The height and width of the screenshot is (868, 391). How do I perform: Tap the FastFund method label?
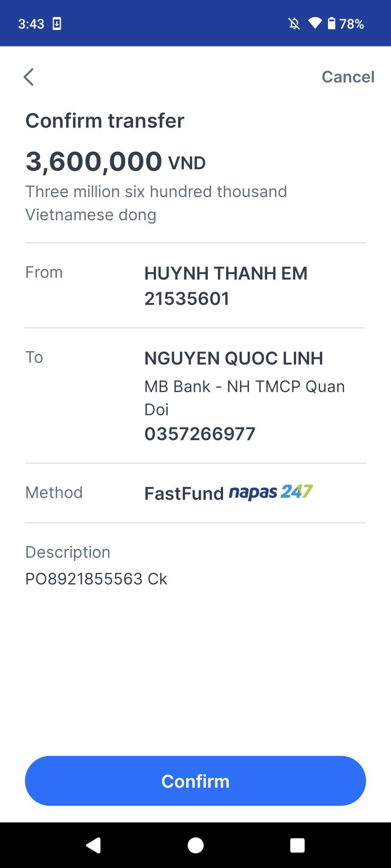(184, 493)
